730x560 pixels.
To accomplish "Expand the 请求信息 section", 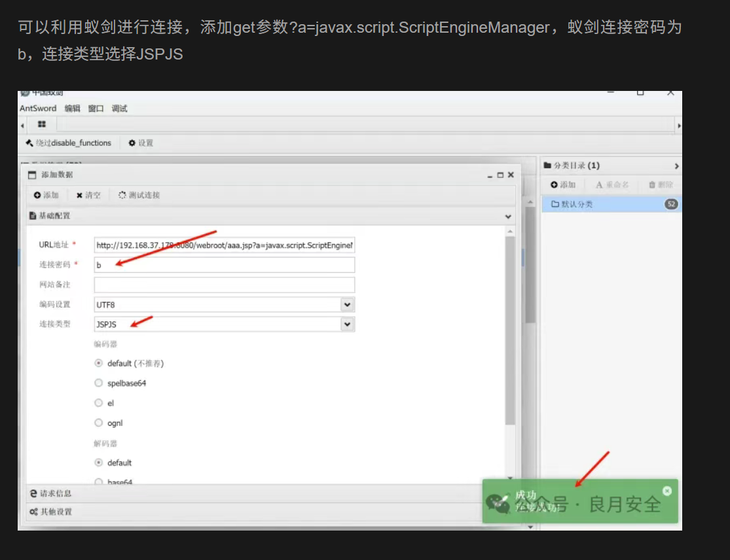I will coord(56,493).
